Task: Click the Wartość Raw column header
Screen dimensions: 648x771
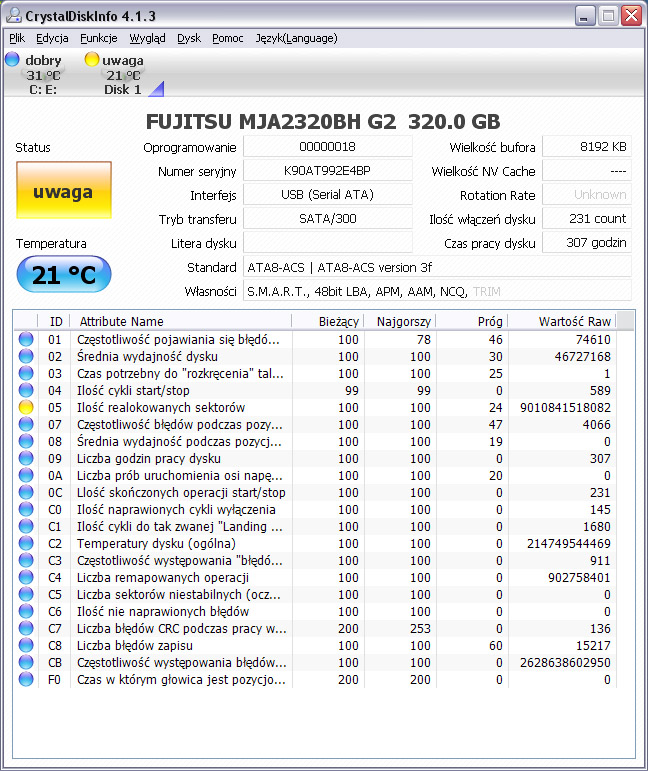Action: (x=562, y=322)
